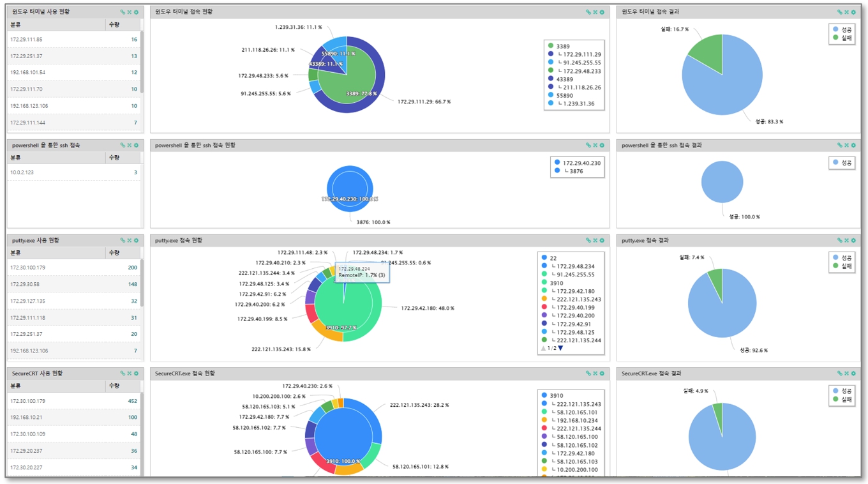The height and width of the screenshot is (484, 868).
Task: Toggle 58.120.165.101 legend entry in SecureCRT chart
Action: (x=571, y=412)
